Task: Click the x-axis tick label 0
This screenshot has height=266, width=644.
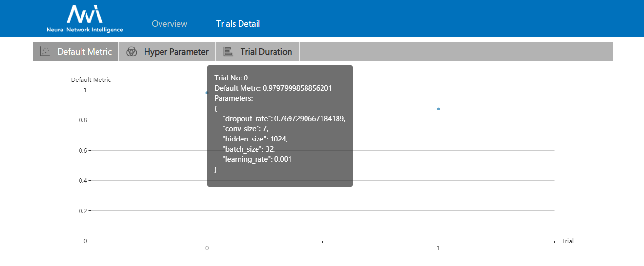Action: (207, 248)
